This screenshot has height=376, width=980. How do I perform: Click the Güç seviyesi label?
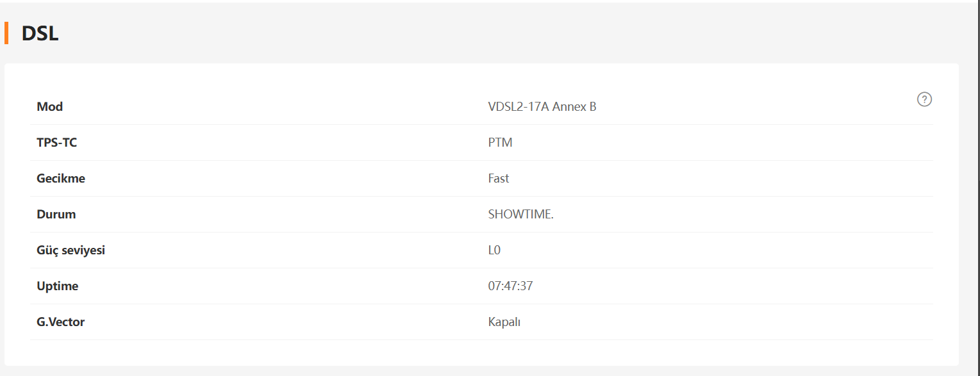[71, 250]
